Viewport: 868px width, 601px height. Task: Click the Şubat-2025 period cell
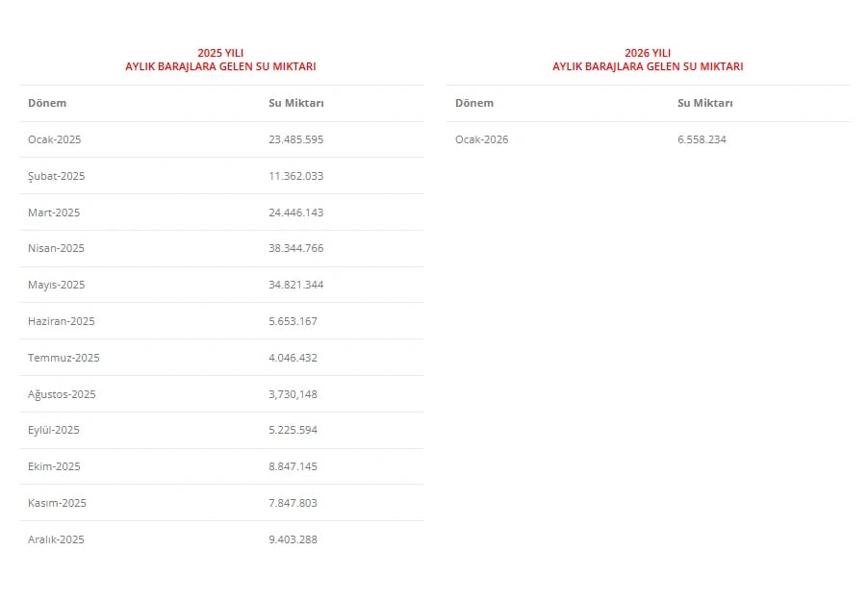point(57,176)
